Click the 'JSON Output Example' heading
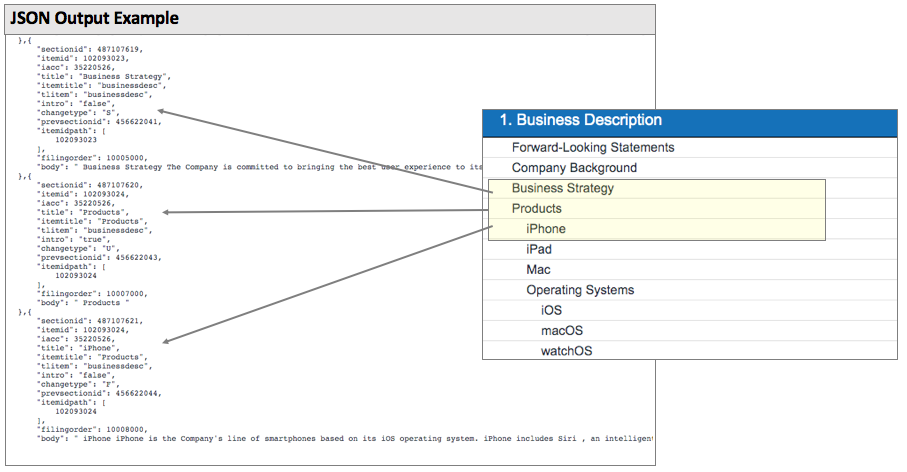Viewport: 907px width, 472px height. tap(95, 19)
